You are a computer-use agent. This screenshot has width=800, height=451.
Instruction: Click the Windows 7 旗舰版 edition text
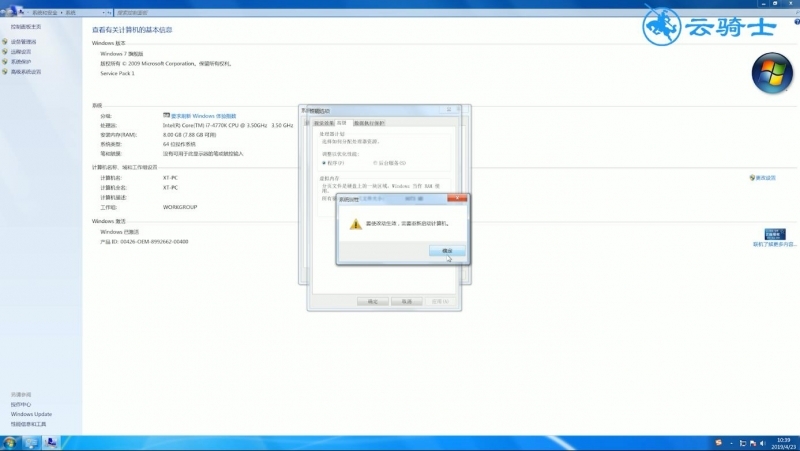coord(121,54)
